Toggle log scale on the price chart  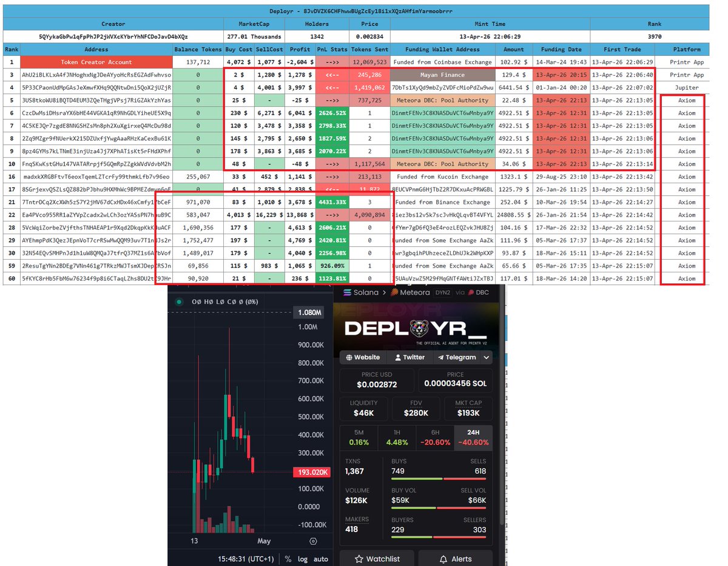[x=303, y=559]
